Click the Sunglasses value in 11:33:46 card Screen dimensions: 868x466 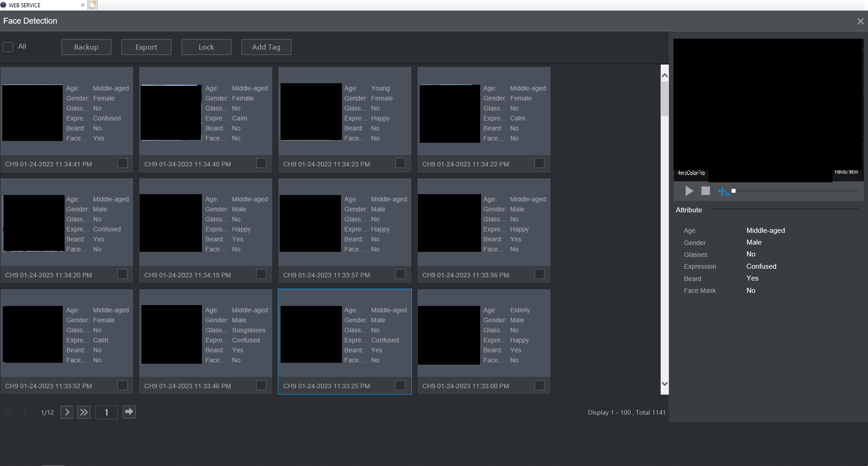(249, 330)
